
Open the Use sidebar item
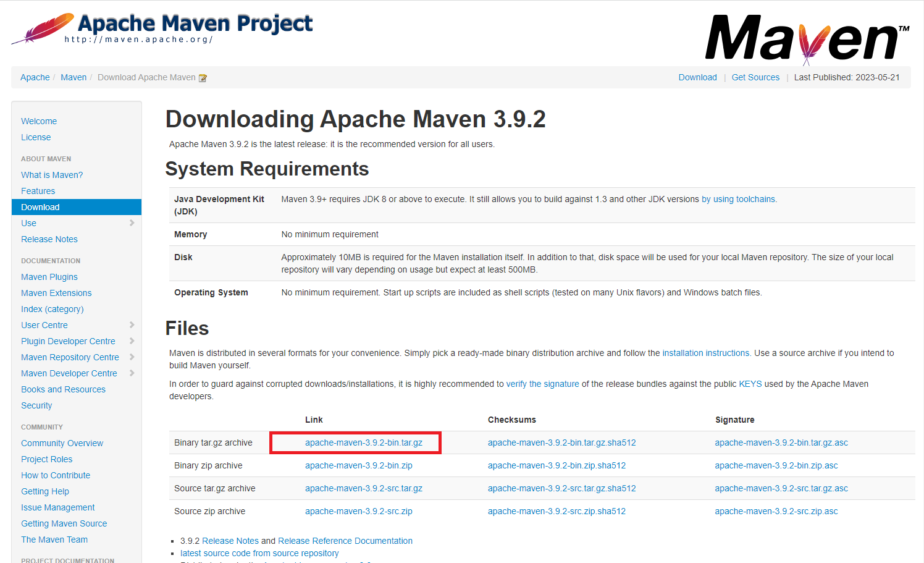(x=28, y=223)
